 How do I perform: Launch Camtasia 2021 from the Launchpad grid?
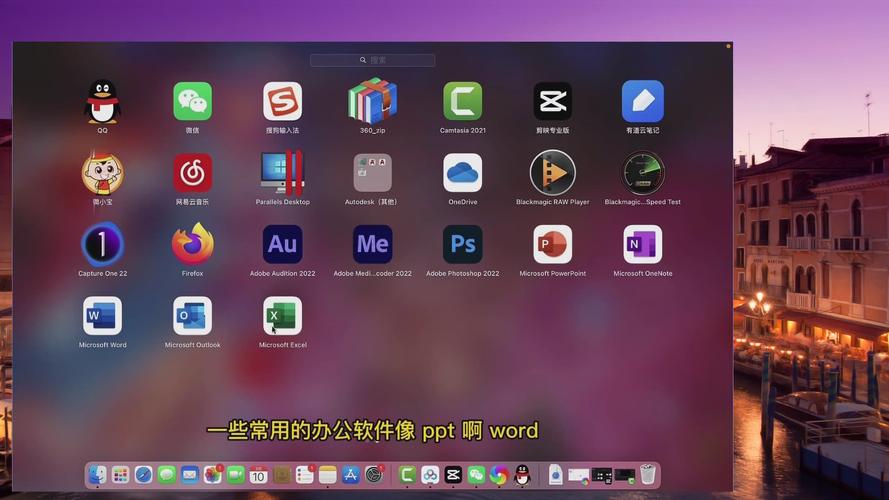pos(463,101)
